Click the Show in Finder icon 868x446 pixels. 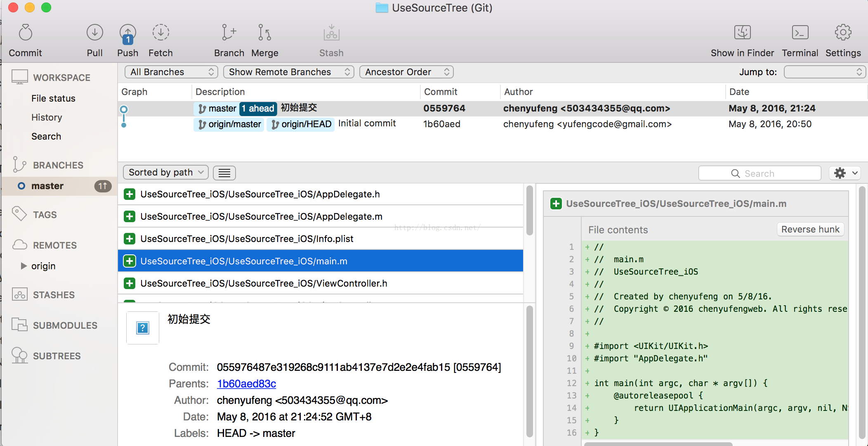click(x=742, y=33)
